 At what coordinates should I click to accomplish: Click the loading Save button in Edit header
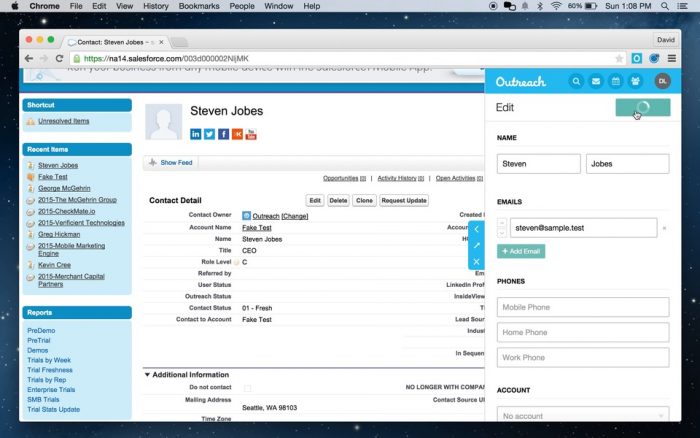[643, 107]
